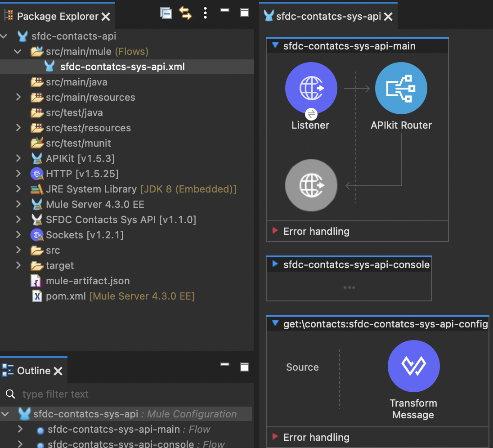Collapse the get:\contacts flow

pos(275,323)
